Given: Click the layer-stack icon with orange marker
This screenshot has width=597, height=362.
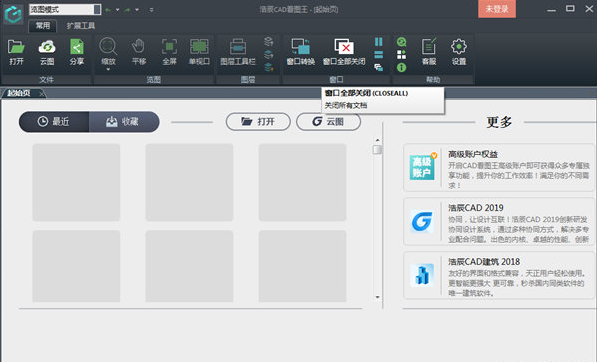Looking at the screenshot, I should 268,67.
